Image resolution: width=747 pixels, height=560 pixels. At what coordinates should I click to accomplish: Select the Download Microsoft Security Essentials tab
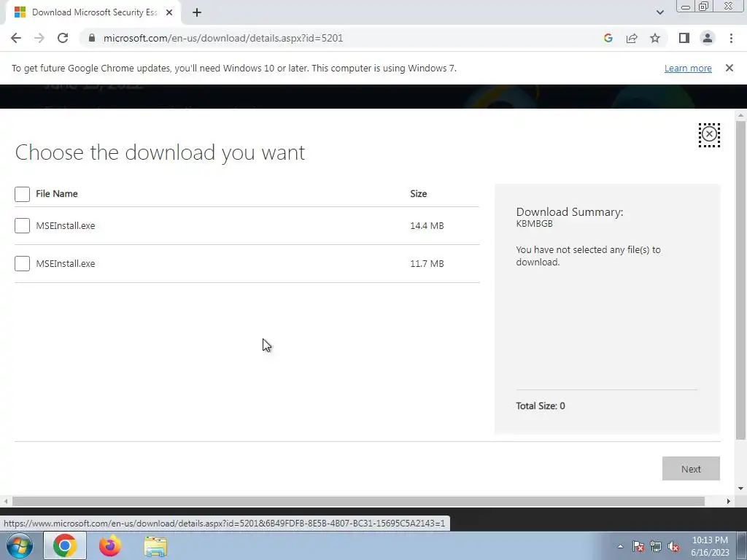(x=93, y=12)
